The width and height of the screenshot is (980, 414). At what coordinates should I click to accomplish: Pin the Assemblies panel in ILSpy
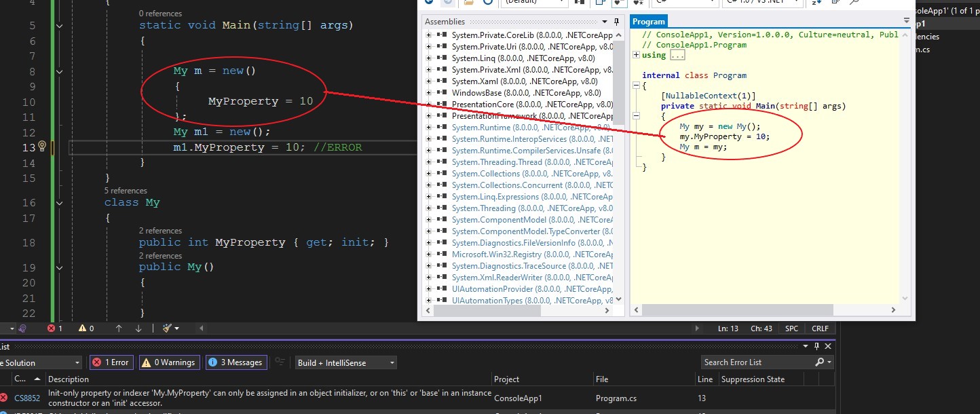point(616,21)
